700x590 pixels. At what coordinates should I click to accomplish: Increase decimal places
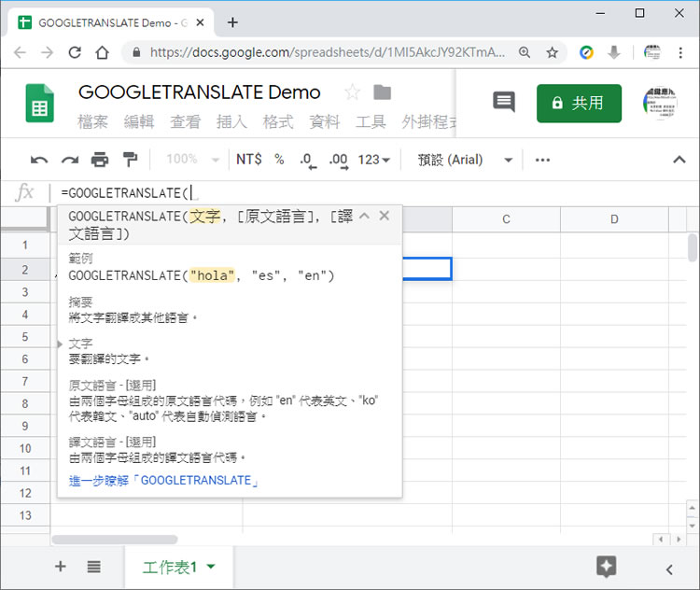[339, 161]
